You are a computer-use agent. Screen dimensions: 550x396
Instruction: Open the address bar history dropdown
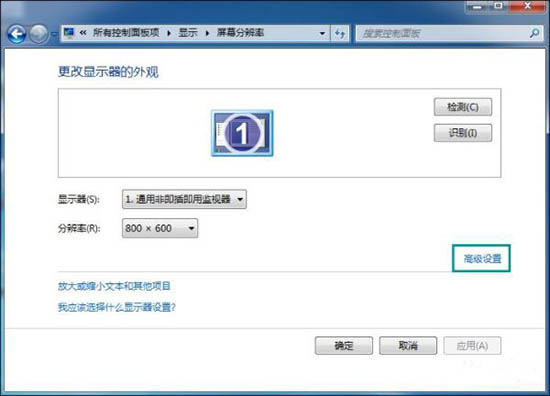[322, 34]
